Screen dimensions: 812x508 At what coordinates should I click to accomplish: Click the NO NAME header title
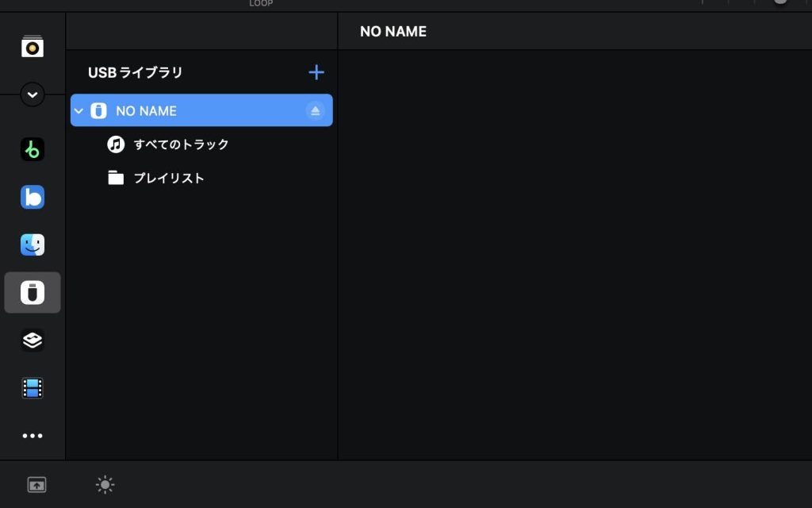[393, 32]
